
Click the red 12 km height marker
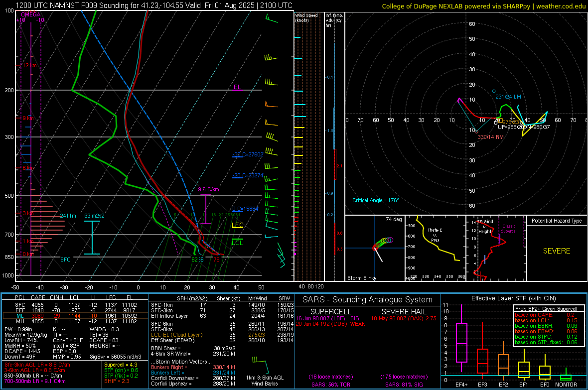[x=29, y=65]
